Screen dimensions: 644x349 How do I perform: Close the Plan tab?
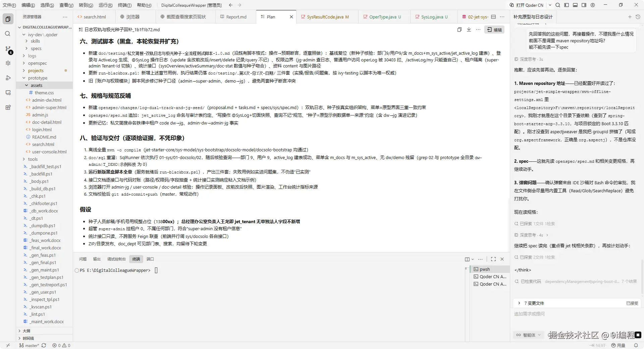pyautogui.click(x=291, y=17)
